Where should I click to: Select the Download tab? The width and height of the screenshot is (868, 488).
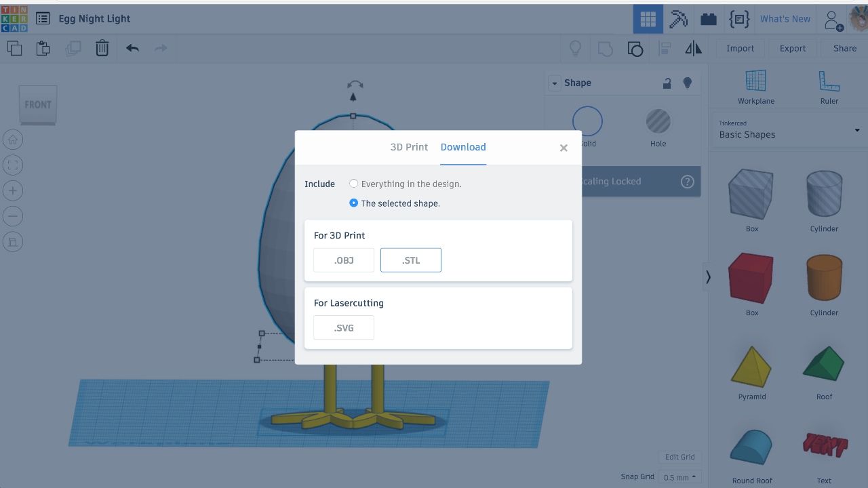tap(463, 147)
